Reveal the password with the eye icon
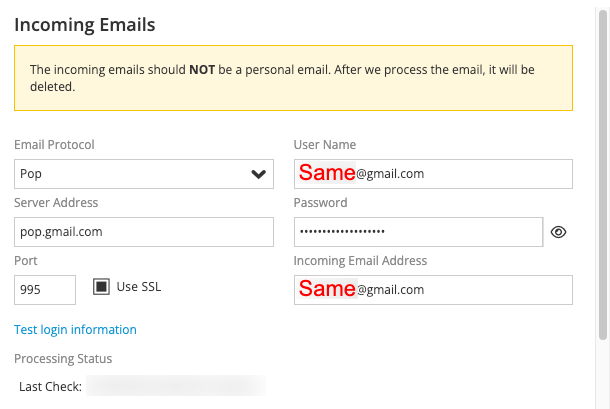 click(558, 232)
